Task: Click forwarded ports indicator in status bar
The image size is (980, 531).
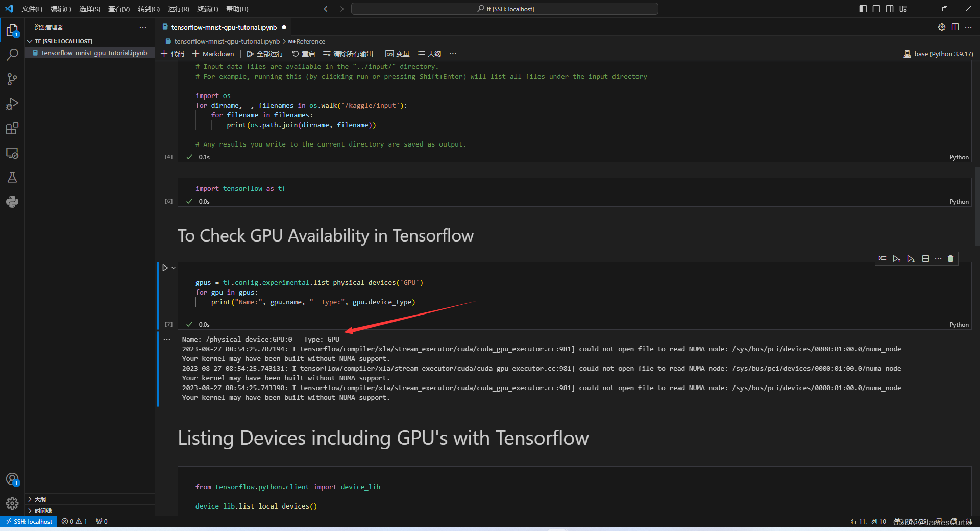Action: click(102, 521)
